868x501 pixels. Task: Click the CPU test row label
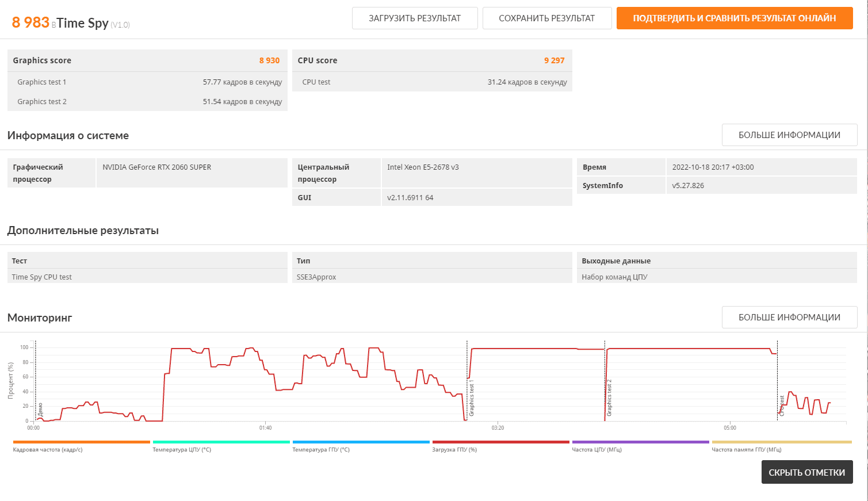tap(316, 82)
